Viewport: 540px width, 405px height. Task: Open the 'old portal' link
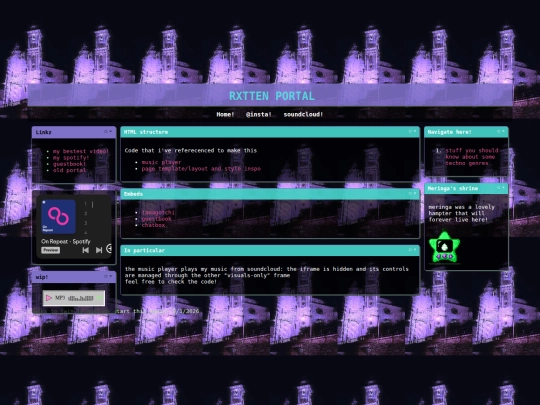(x=69, y=170)
